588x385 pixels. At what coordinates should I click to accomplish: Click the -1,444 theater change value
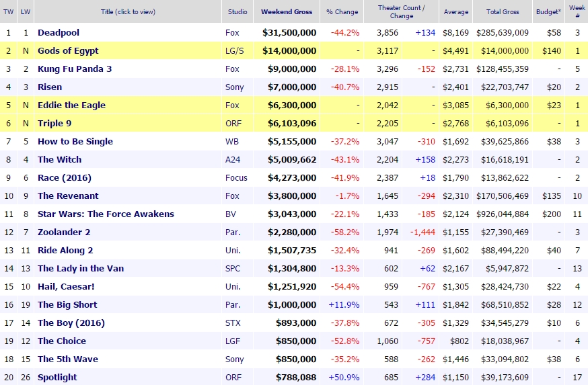tap(422, 232)
